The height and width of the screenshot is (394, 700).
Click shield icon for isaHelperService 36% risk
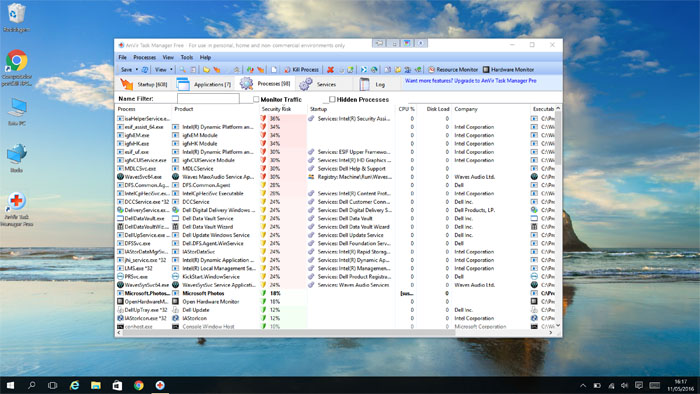tap(263, 119)
